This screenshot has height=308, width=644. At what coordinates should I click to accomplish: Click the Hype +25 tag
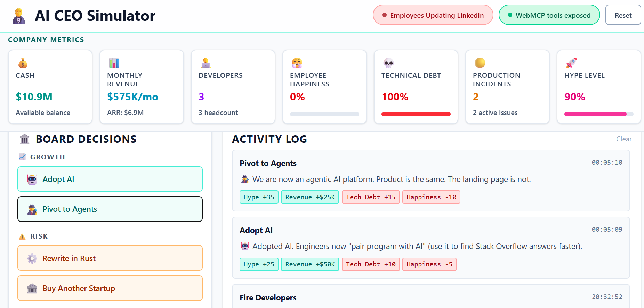coord(259,264)
